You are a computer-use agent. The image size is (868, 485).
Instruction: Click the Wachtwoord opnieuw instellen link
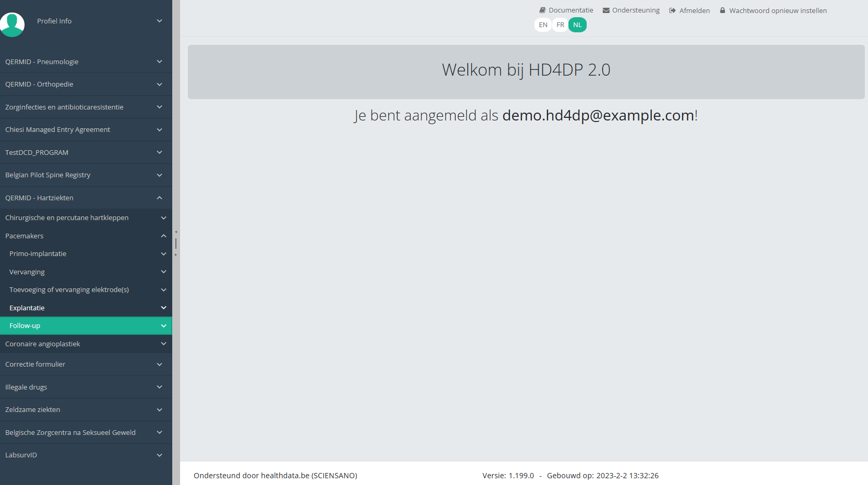(778, 10)
